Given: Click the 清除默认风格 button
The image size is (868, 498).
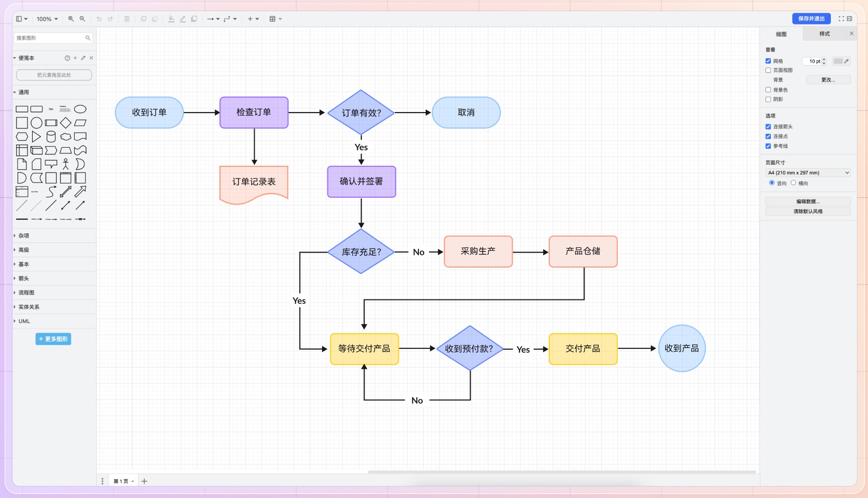Looking at the screenshot, I should [x=808, y=211].
